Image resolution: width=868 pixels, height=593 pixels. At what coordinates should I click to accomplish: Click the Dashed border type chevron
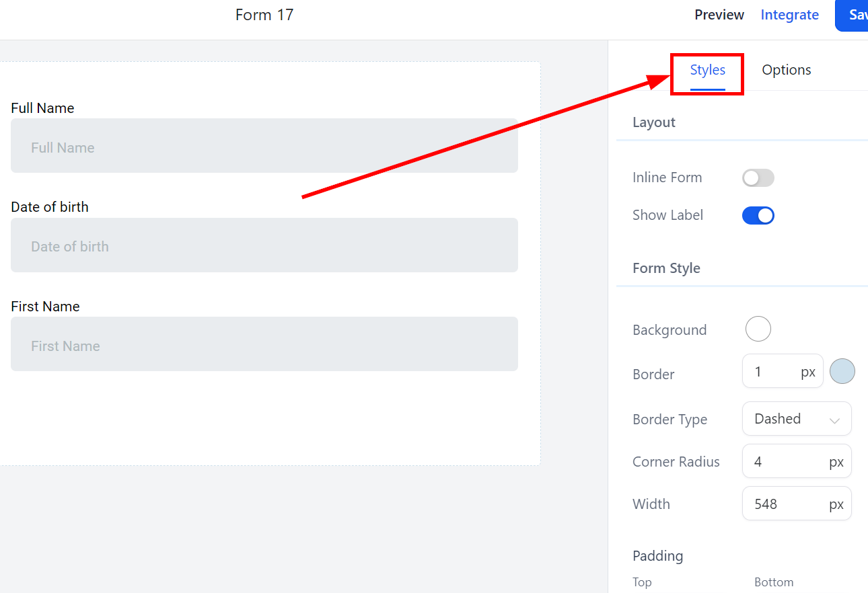[834, 421]
